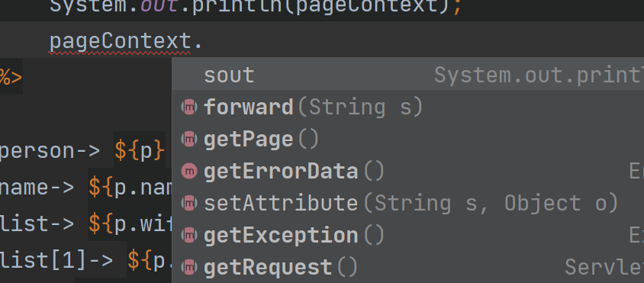644x283 pixels.
Task: Click the ${p} expression on person line
Action: click(x=140, y=151)
